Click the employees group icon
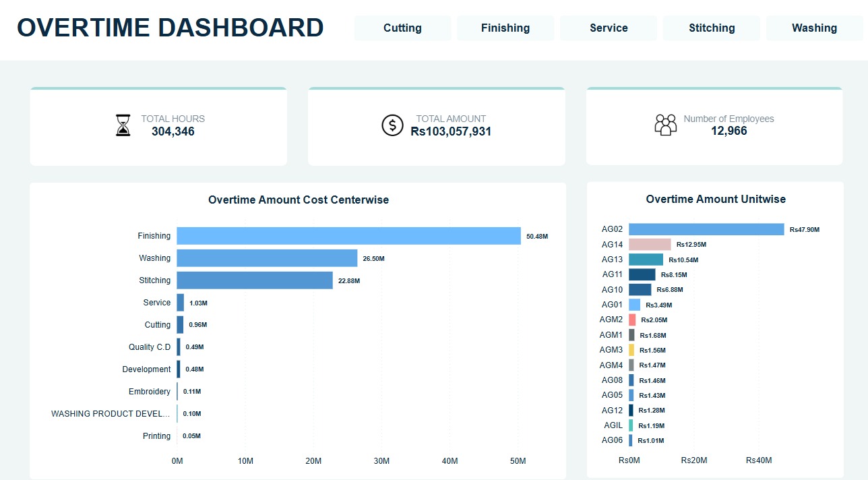 pyautogui.click(x=666, y=124)
